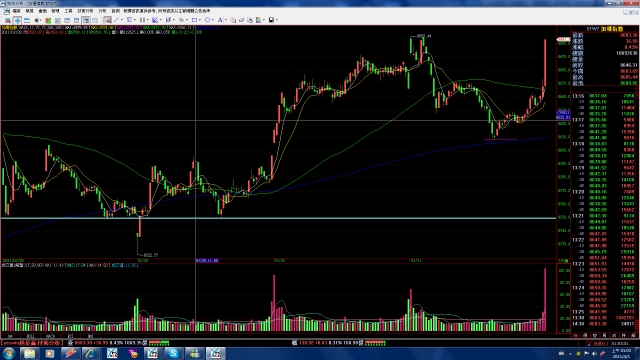Viewport: 640px width, 360px height.
Task: Select the ellipse drawing tool
Action: point(207,20)
